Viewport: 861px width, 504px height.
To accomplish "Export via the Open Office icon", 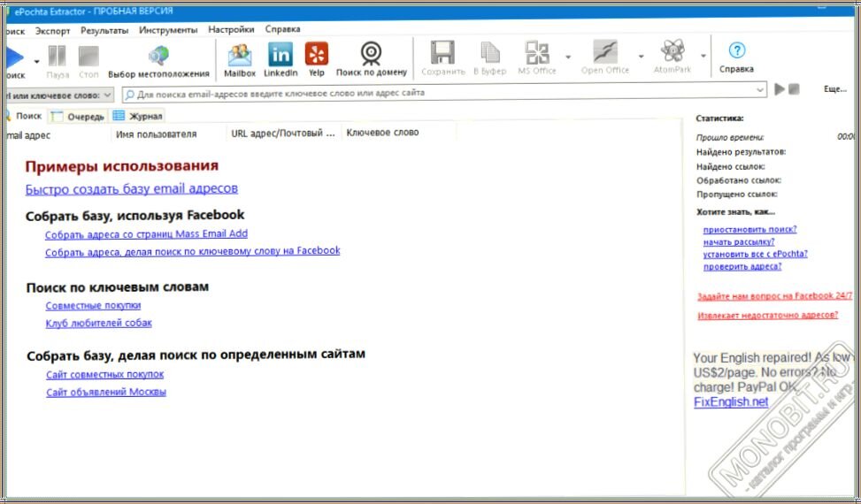I will click(x=605, y=53).
